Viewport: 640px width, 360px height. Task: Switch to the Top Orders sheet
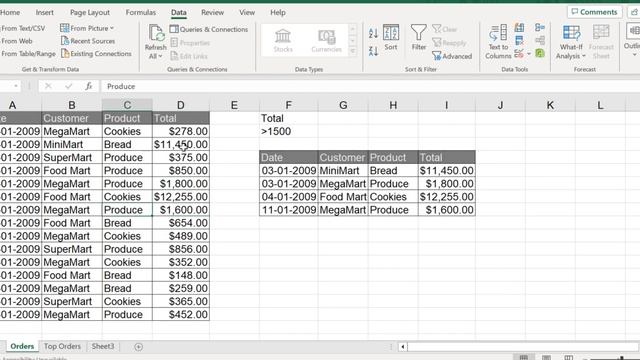coord(62,346)
